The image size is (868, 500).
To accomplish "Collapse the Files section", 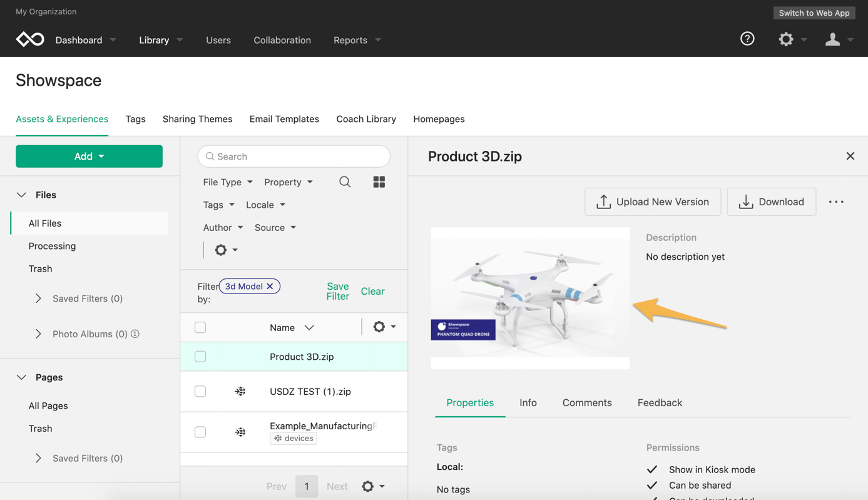I will (21, 195).
